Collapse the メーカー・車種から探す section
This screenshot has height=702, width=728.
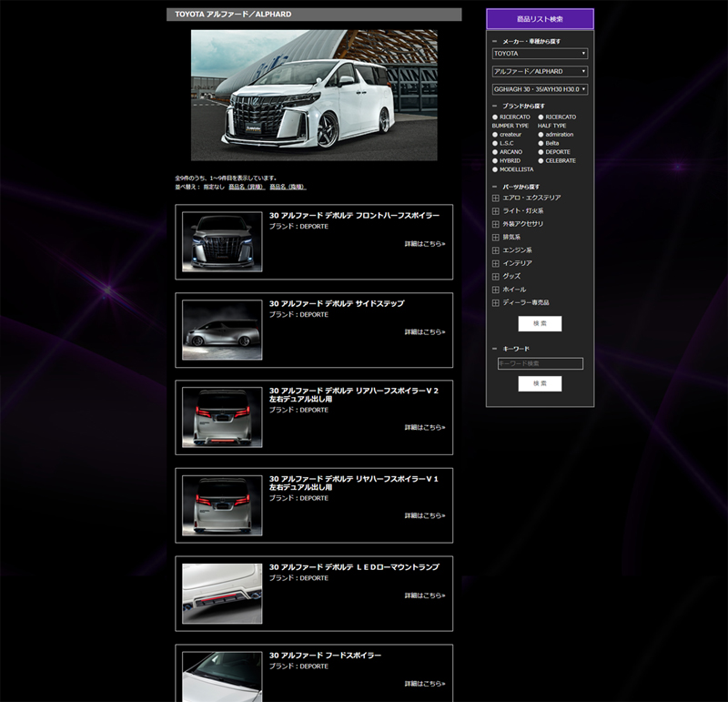point(494,41)
